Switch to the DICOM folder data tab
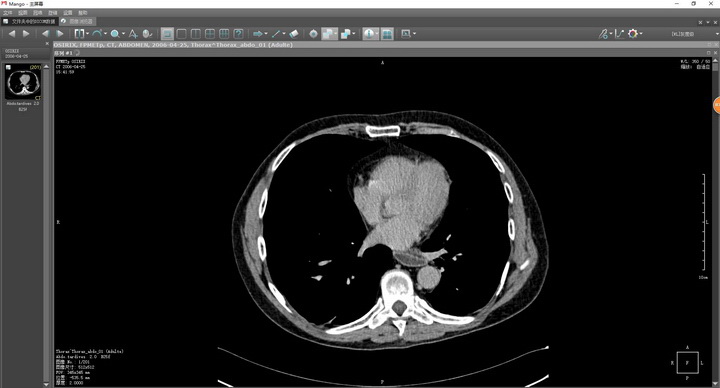 (x=29, y=21)
